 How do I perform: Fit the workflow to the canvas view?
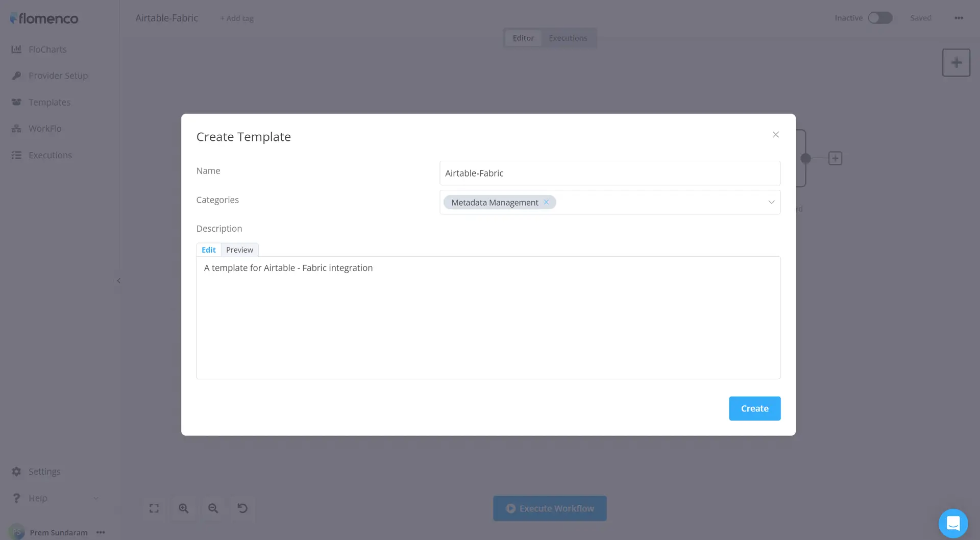coord(154,508)
